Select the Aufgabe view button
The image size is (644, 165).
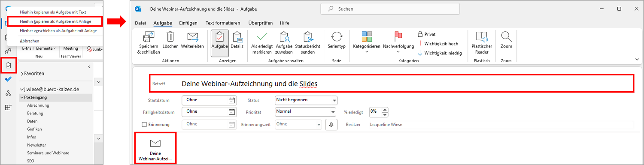(x=220, y=43)
